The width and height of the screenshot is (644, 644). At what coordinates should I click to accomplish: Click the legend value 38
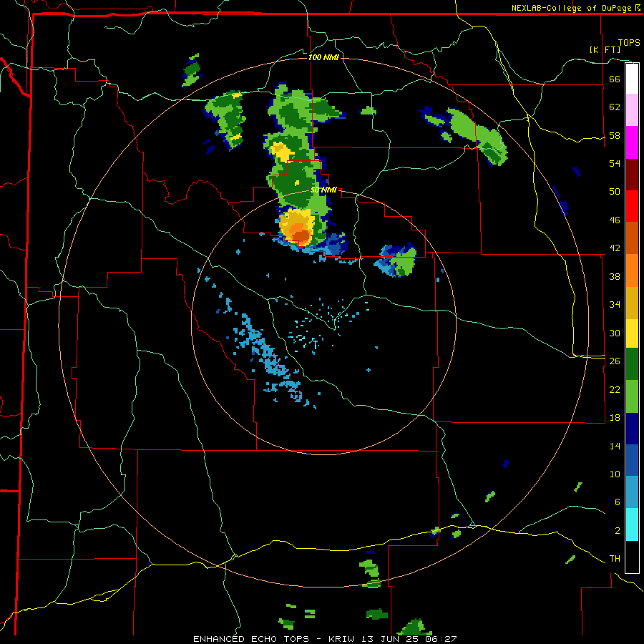pos(615,276)
